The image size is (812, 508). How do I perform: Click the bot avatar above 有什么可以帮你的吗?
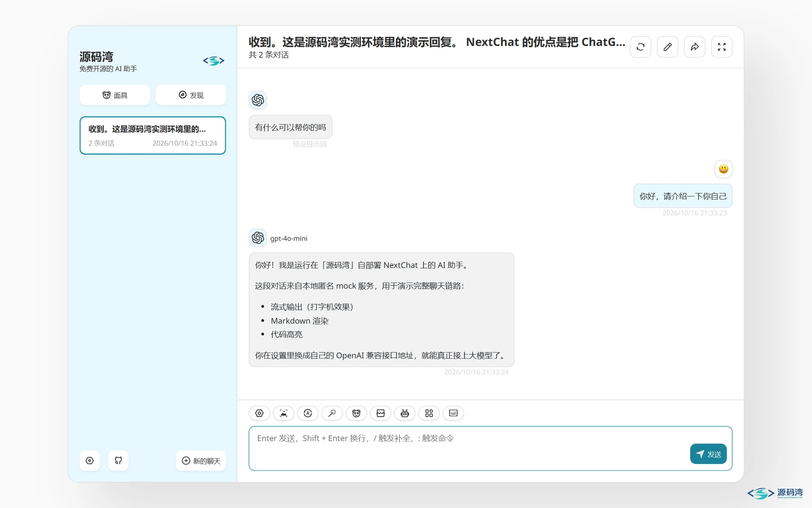click(258, 100)
